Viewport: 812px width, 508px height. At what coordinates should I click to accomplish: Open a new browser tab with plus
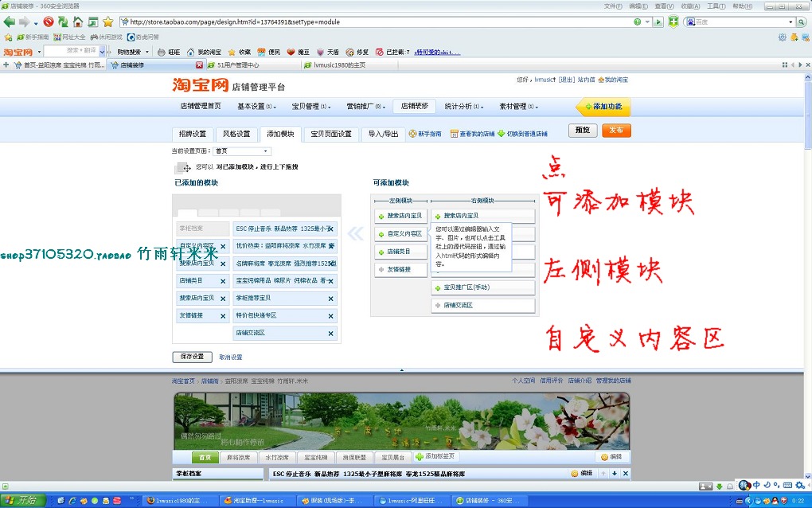tap(6, 64)
